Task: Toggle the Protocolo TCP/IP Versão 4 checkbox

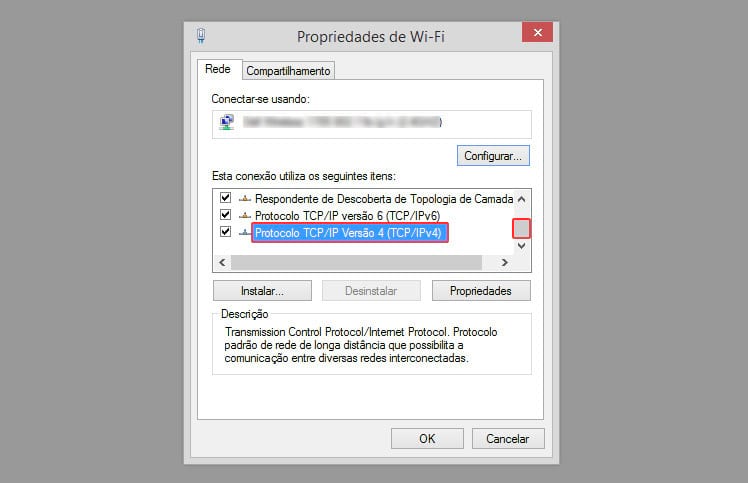Action: [x=225, y=231]
